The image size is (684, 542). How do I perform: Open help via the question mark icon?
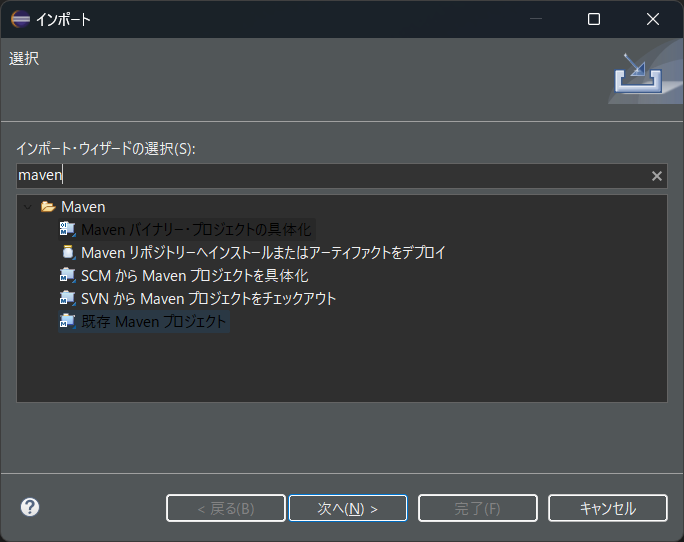coord(30,507)
